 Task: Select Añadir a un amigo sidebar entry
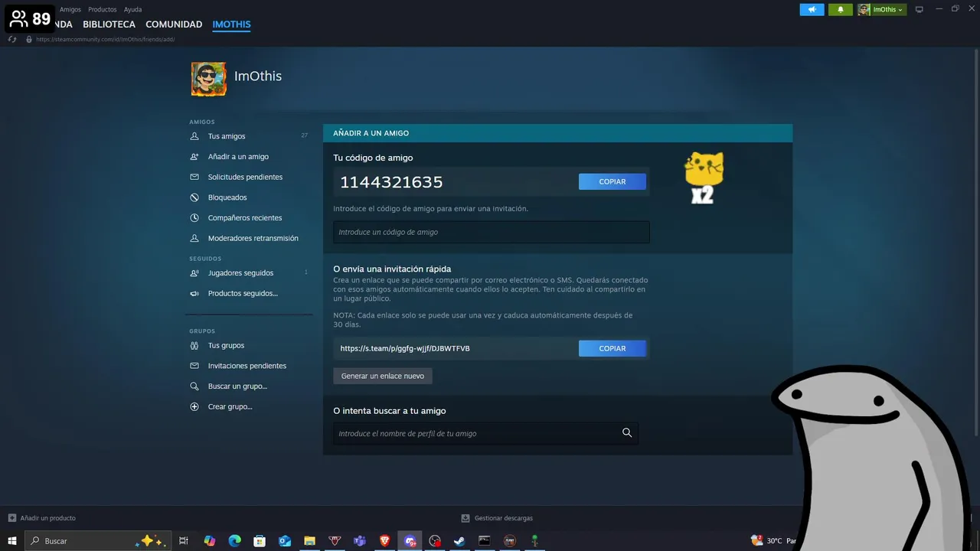pos(238,157)
